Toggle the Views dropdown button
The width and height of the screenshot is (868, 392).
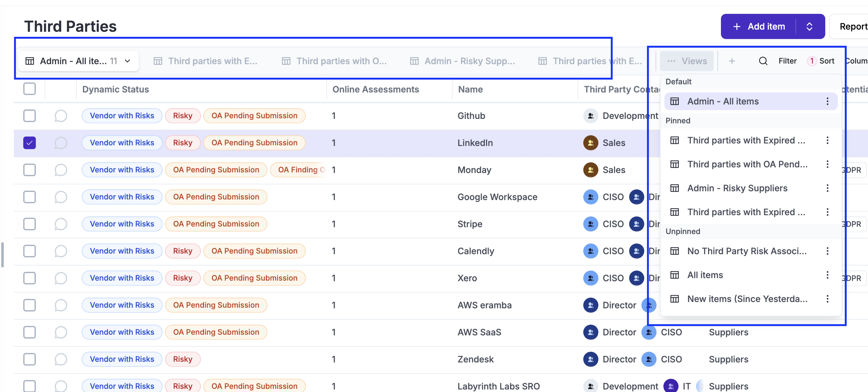686,61
